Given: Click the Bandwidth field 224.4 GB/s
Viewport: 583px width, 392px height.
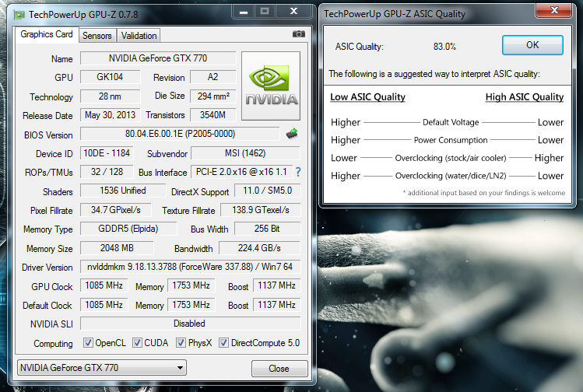Looking at the screenshot, I should click(259, 248).
